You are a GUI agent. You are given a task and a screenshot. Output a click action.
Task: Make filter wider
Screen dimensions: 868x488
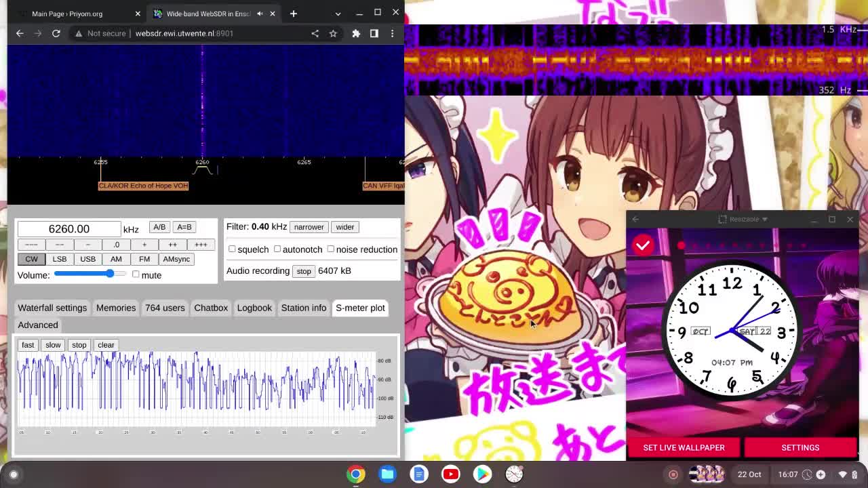pyautogui.click(x=344, y=227)
